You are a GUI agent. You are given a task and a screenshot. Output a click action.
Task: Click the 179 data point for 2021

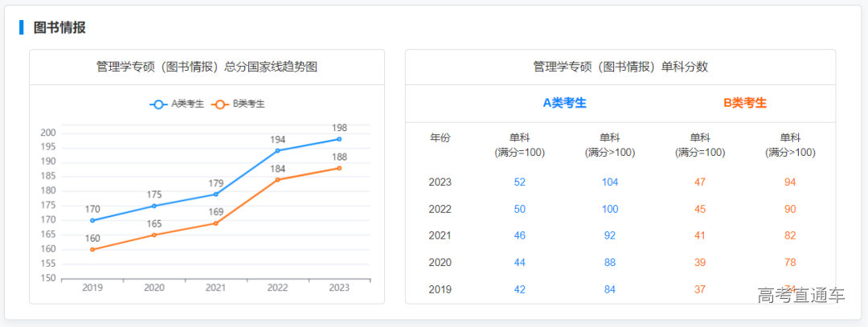point(215,194)
